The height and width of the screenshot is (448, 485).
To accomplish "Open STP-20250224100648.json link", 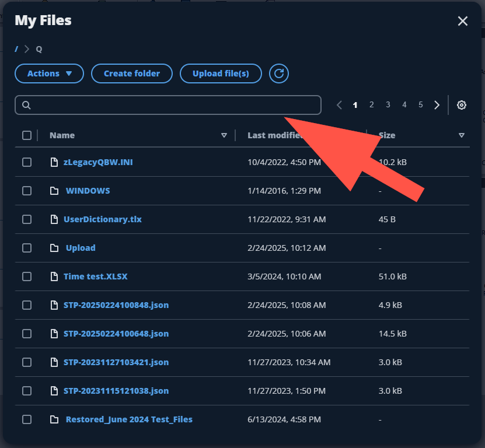I will 116,334.
